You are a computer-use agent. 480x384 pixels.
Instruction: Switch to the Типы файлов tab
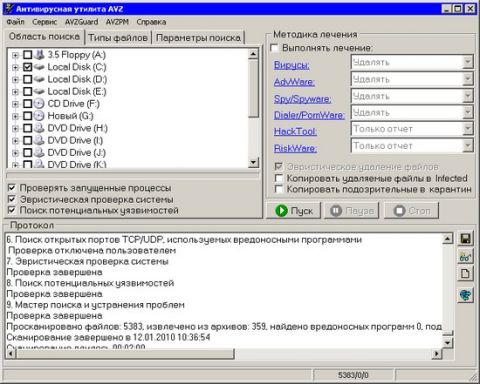coord(118,38)
